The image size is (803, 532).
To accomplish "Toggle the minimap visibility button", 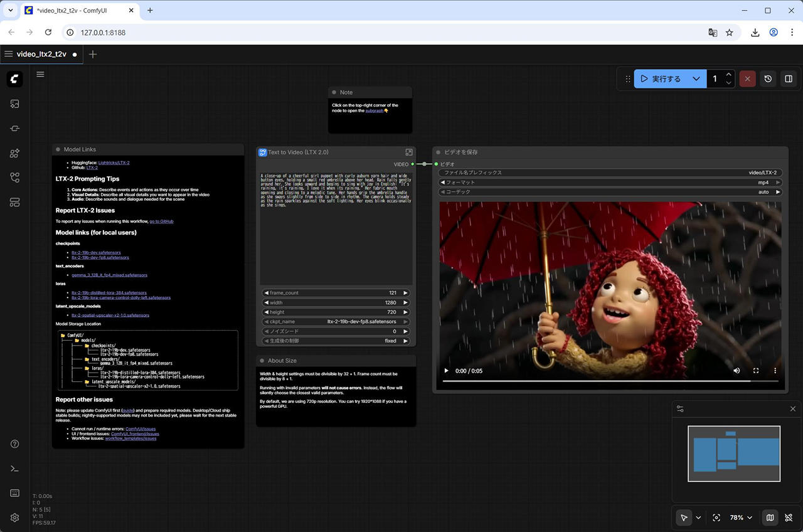I will click(x=770, y=518).
